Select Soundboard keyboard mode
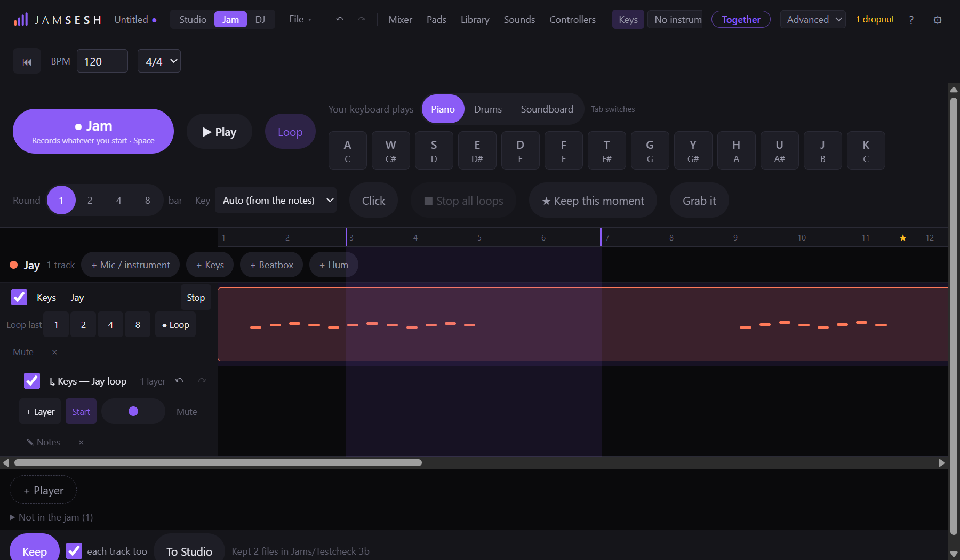Viewport: 960px width, 560px height. [547, 109]
